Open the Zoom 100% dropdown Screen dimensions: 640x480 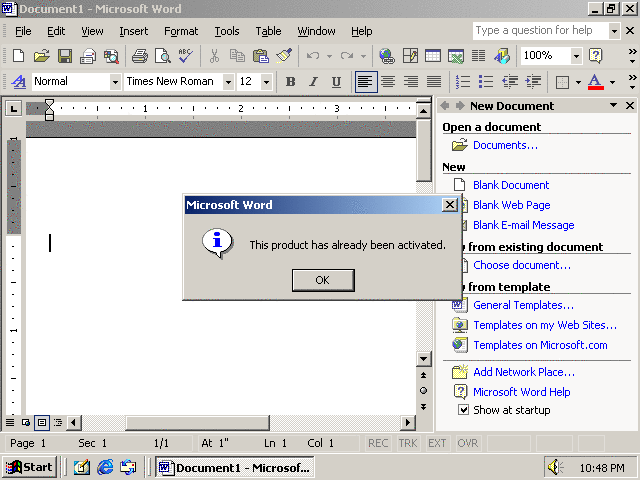pos(576,56)
